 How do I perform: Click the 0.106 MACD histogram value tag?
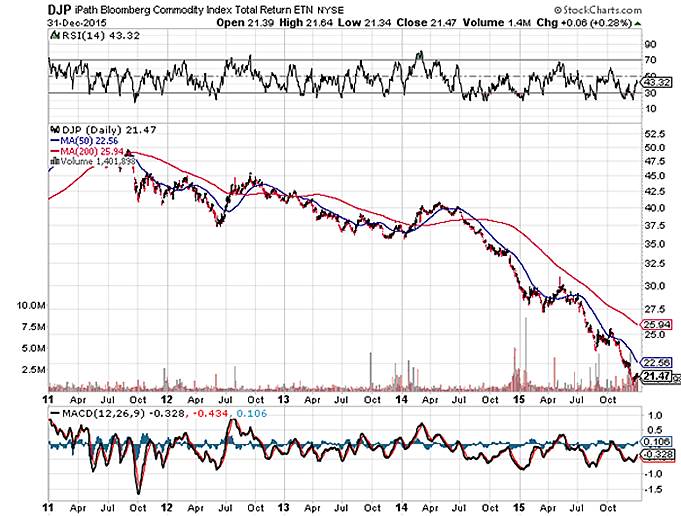point(655,441)
